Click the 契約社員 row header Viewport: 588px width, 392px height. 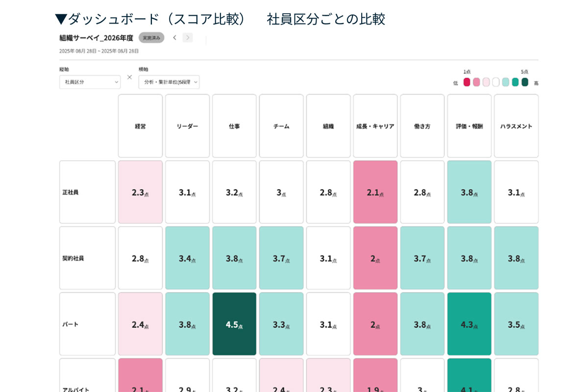(x=87, y=258)
